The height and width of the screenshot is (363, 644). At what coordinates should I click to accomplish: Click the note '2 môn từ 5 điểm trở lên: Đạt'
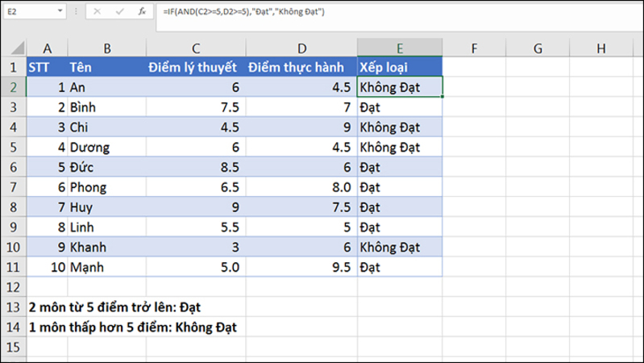(x=114, y=307)
